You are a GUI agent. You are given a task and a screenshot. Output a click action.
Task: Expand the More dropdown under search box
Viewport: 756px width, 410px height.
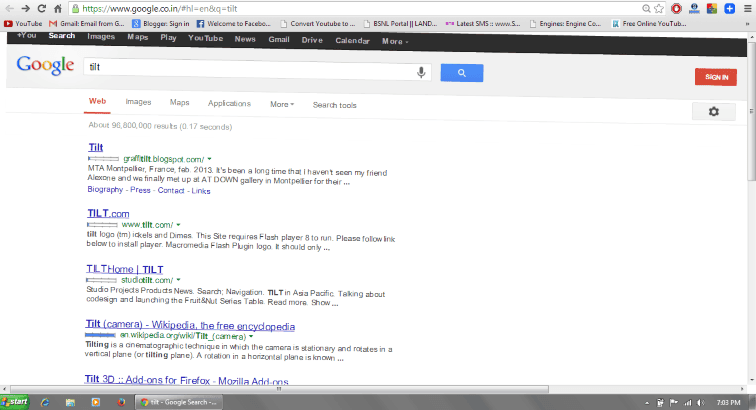point(282,104)
